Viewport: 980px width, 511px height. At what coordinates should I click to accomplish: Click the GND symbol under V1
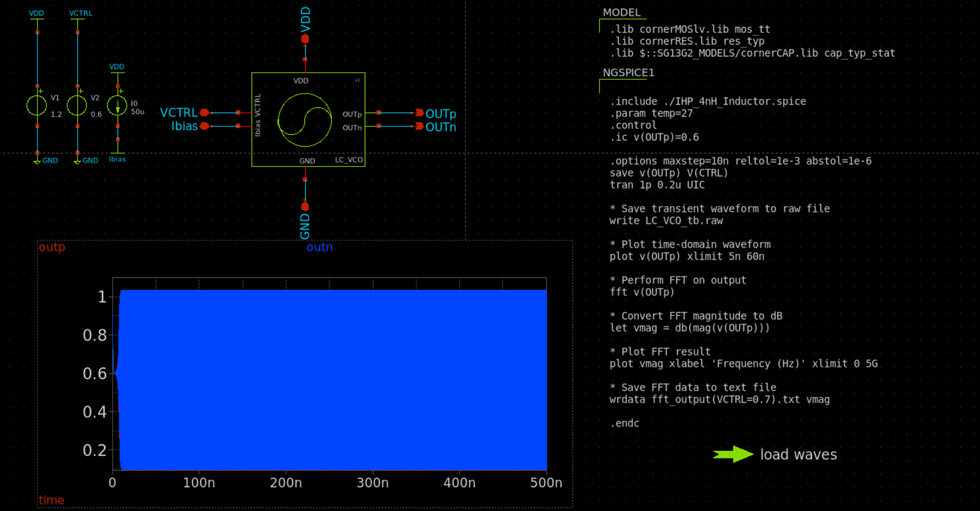(37, 160)
